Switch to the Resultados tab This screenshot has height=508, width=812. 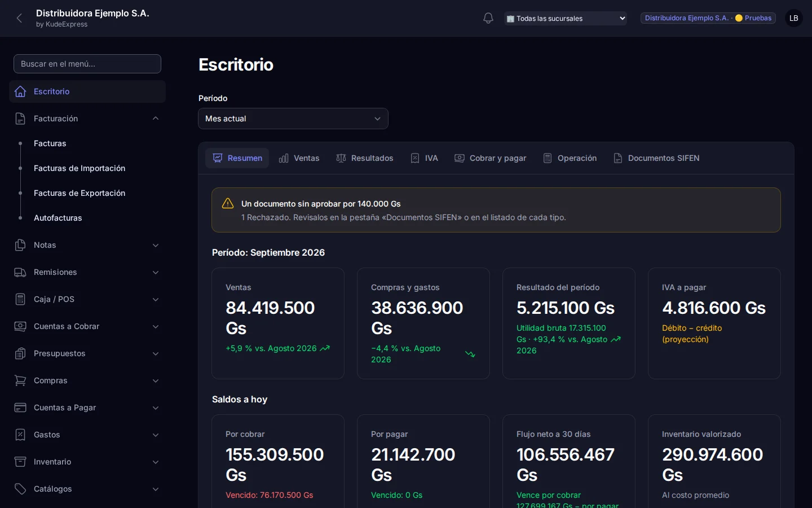365,158
